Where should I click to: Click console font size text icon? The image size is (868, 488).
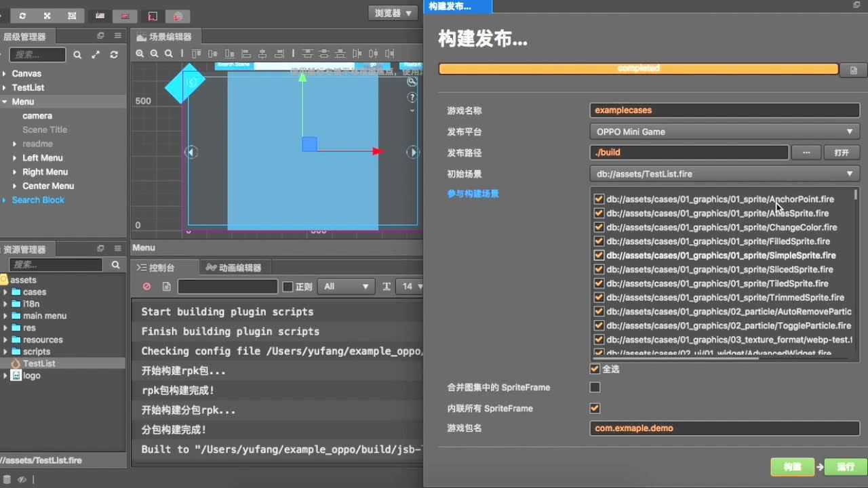(387, 287)
